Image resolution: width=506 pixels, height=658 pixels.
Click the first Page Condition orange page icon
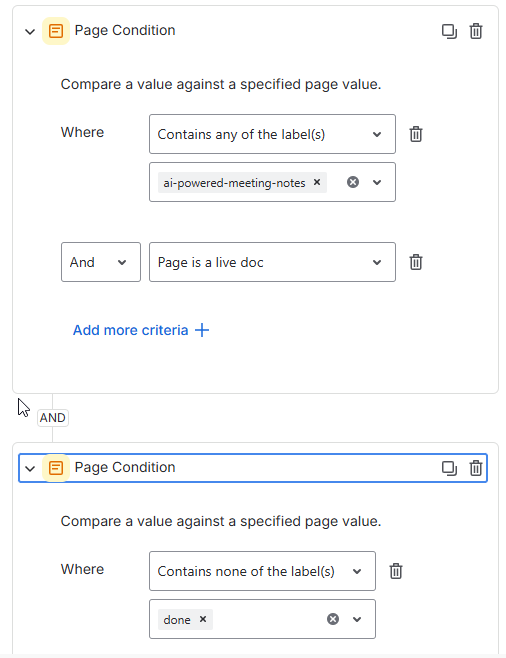[x=56, y=31]
